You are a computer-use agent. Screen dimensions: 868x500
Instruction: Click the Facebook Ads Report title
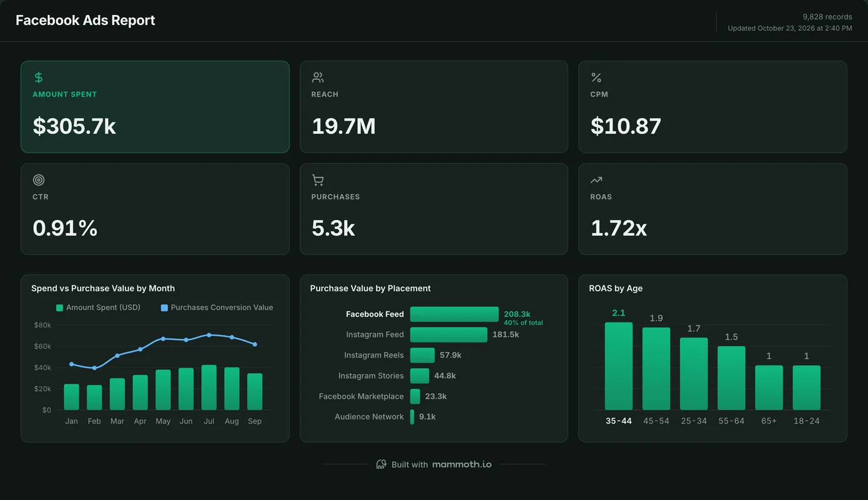point(86,20)
